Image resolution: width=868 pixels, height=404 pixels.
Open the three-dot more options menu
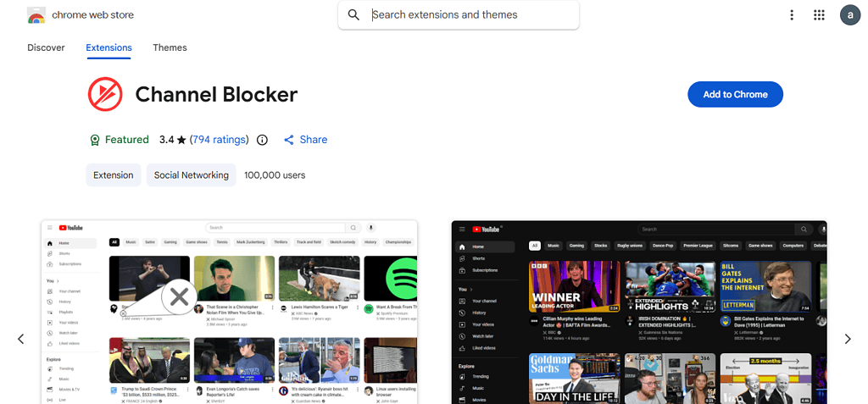[x=792, y=15]
